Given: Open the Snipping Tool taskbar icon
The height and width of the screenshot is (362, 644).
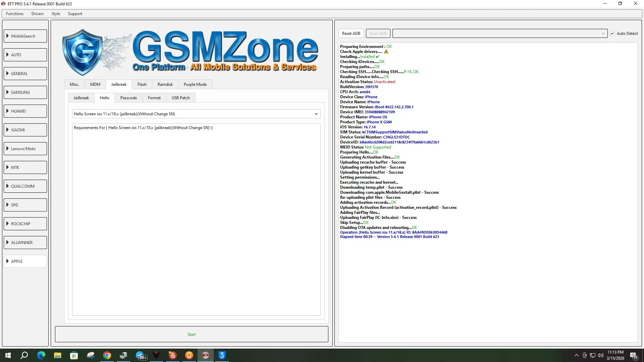Looking at the screenshot, I should point(91,355).
